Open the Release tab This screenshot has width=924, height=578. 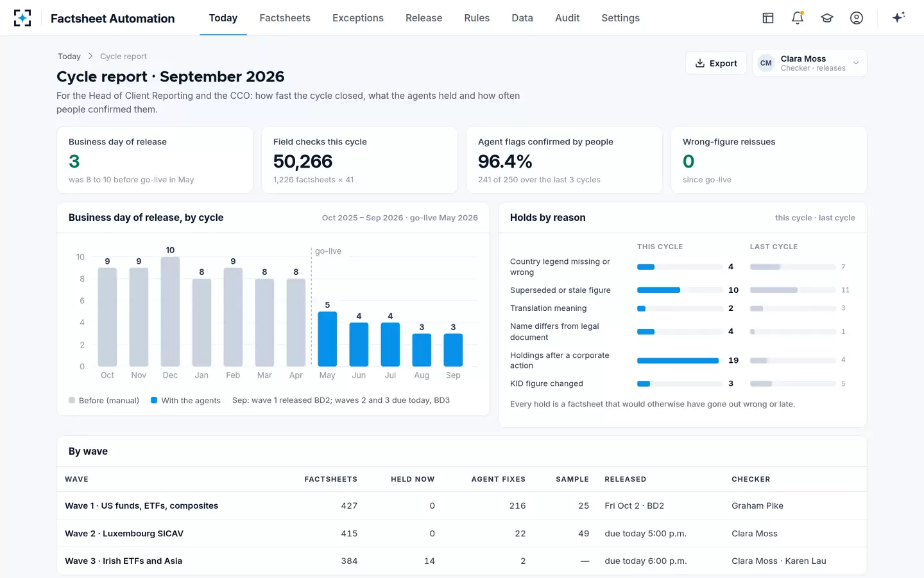coord(424,18)
